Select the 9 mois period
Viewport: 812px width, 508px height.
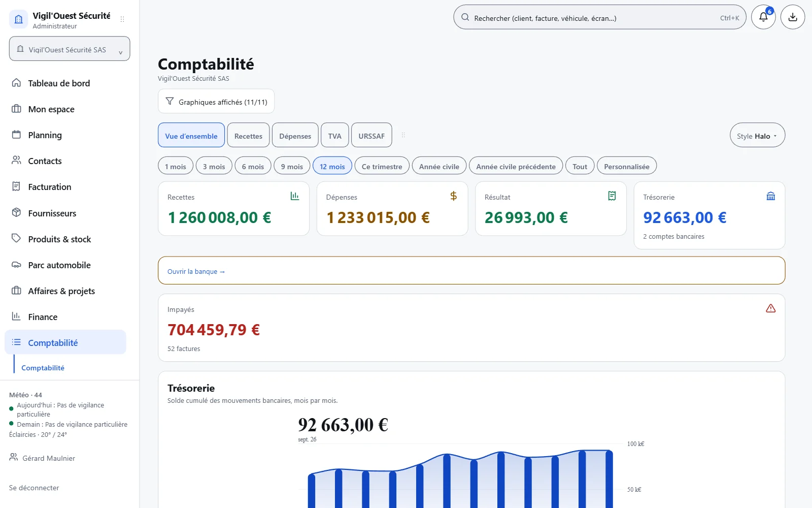point(292,166)
